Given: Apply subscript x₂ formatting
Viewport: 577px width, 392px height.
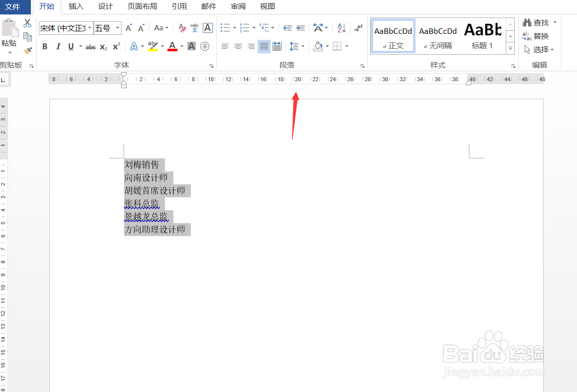Looking at the screenshot, I should pyautogui.click(x=104, y=47).
